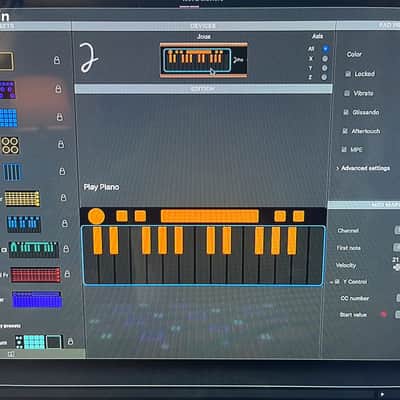
Task: Toggle the Locked checkbox
Action: [x=348, y=74]
